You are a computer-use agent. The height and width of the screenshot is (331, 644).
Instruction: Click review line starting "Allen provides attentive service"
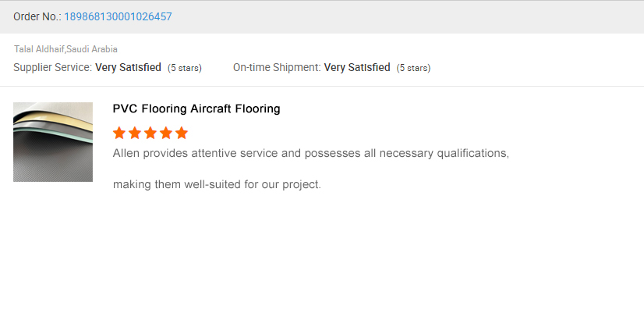310,154
